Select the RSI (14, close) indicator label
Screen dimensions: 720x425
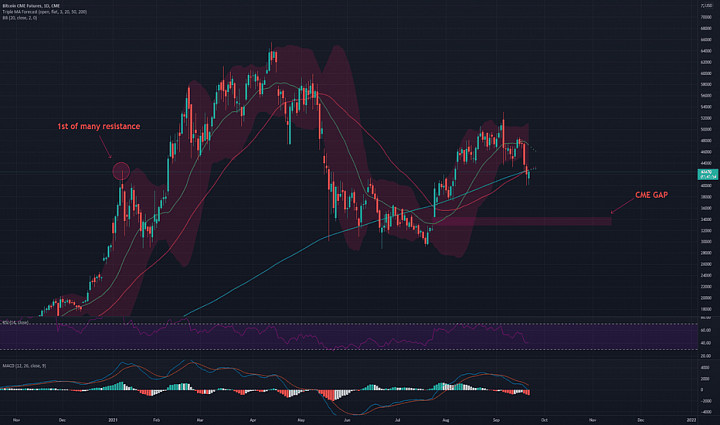(16, 323)
